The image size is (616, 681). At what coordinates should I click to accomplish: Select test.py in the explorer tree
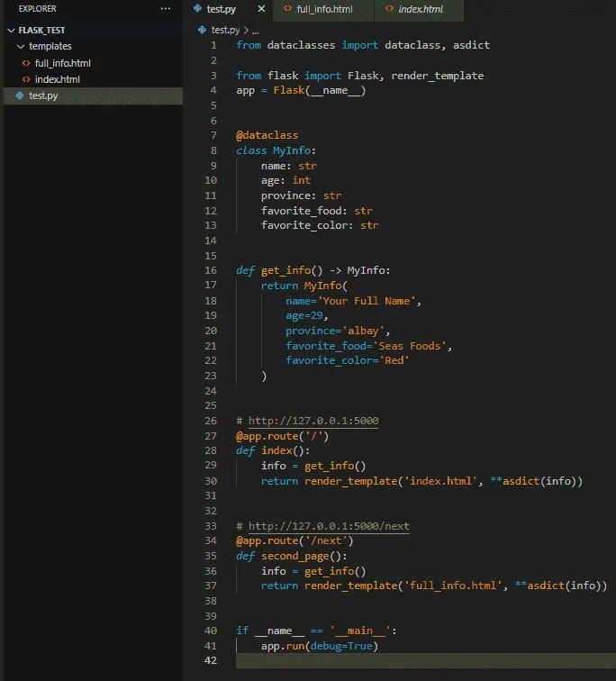tap(93, 96)
